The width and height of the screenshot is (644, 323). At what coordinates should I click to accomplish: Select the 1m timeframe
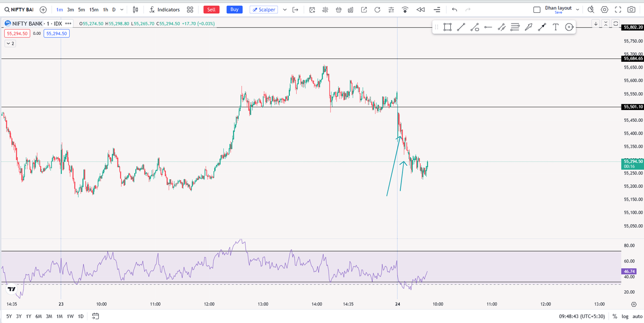point(59,10)
